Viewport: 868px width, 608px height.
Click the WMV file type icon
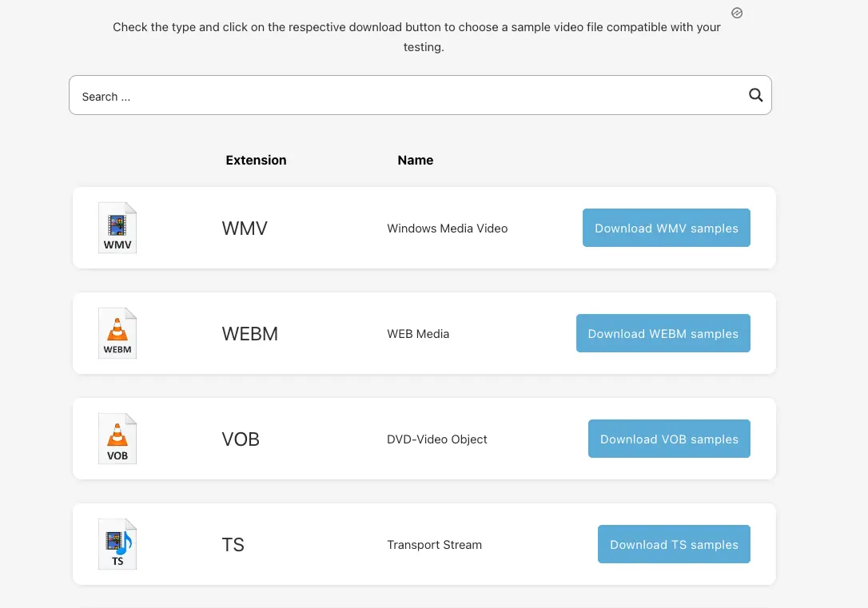pyautogui.click(x=117, y=228)
